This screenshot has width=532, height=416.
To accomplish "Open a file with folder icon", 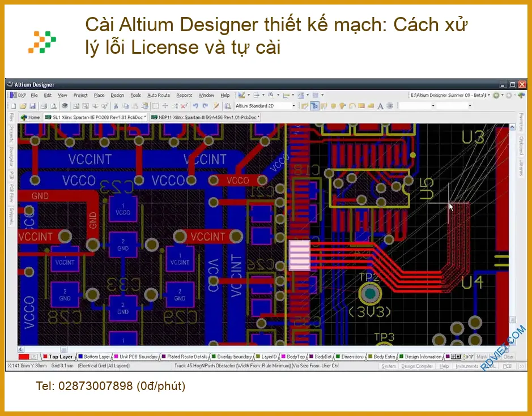I will click(23, 106).
